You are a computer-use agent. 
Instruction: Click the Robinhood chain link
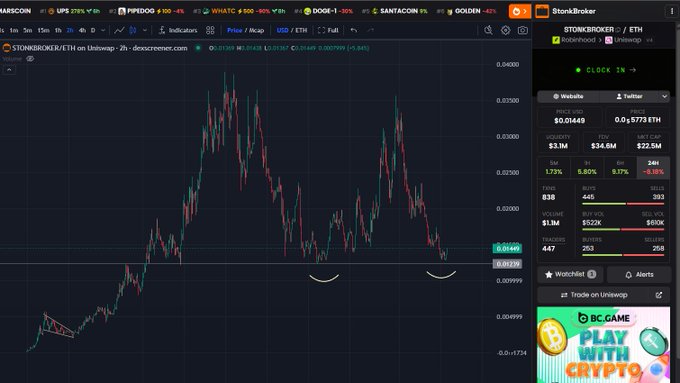coord(574,40)
